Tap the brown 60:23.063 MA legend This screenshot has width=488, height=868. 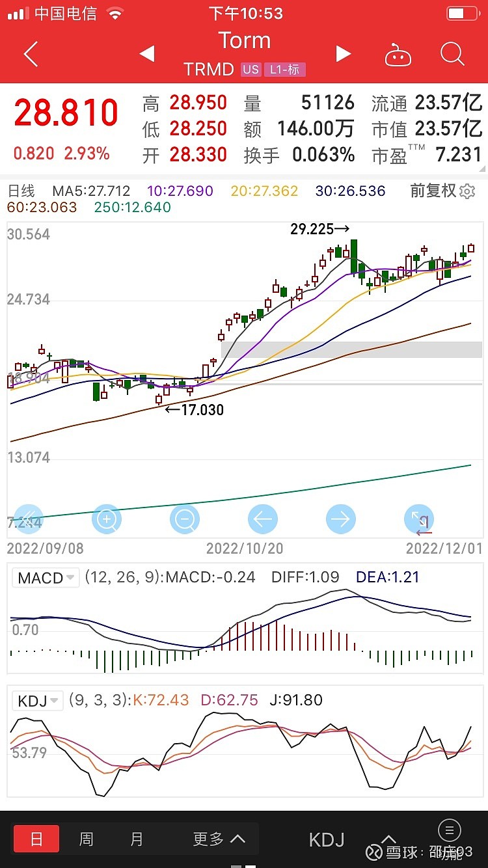[42, 208]
